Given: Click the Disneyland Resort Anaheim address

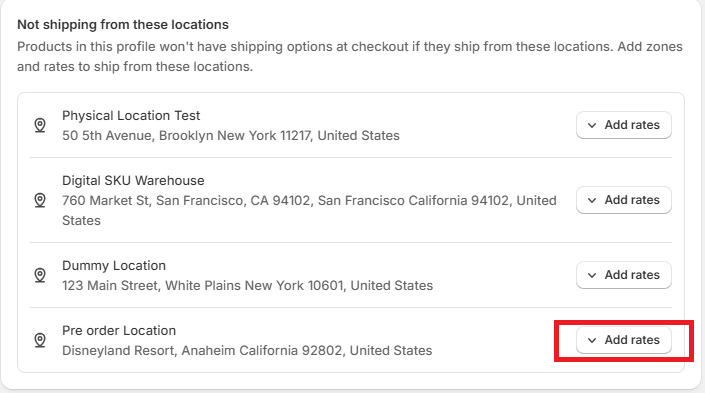Looking at the screenshot, I should 247,350.
